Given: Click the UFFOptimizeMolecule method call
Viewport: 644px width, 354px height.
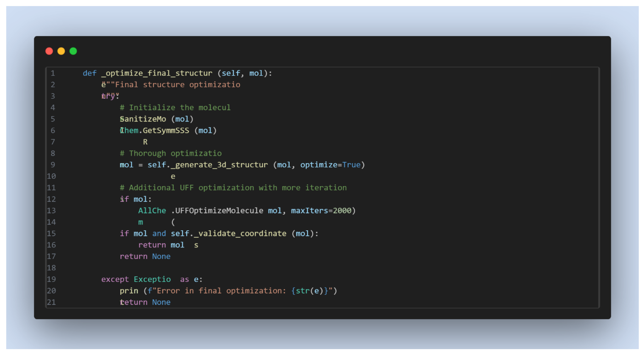Looking at the screenshot, I should click(x=219, y=211).
